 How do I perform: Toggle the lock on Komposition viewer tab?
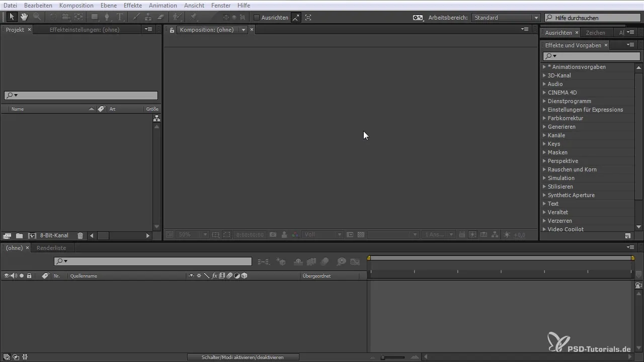click(172, 30)
